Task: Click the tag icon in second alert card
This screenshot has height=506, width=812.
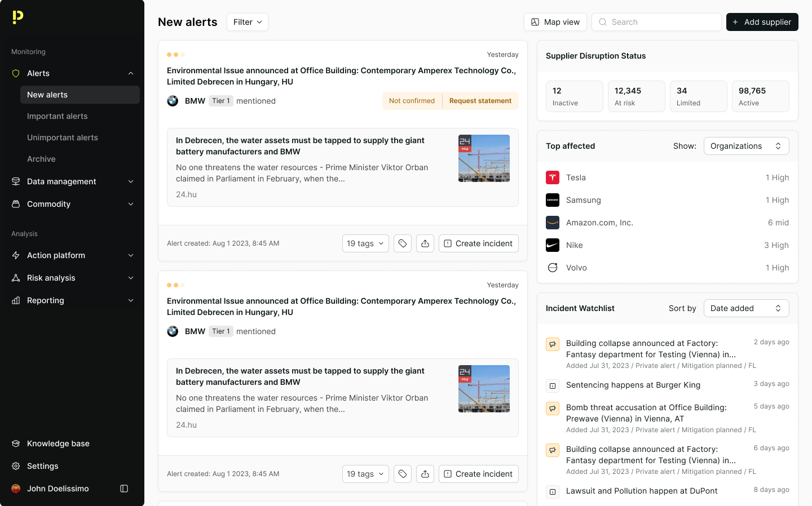Action: tap(403, 474)
